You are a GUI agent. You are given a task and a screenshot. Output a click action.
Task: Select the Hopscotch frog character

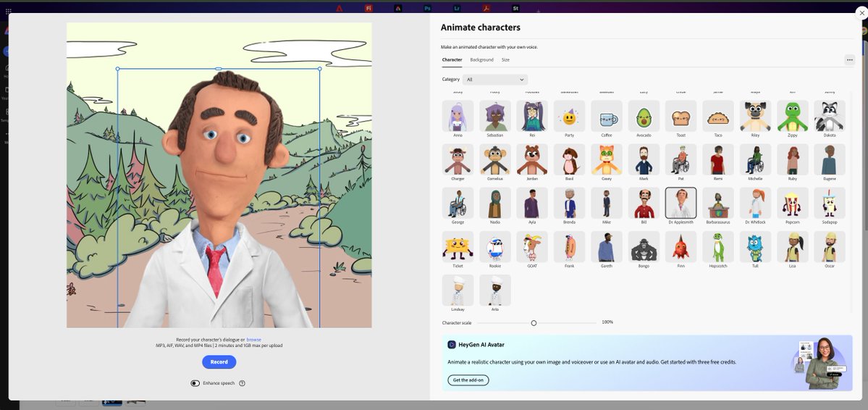click(718, 246)
